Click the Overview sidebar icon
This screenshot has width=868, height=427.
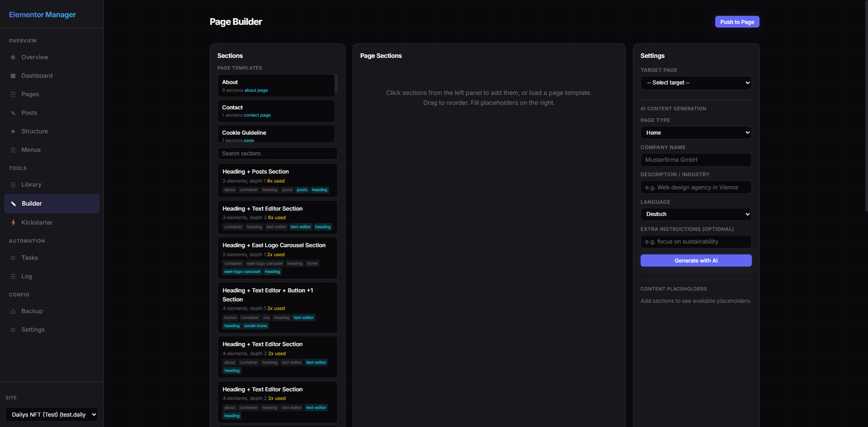click(x=13, y=57)
